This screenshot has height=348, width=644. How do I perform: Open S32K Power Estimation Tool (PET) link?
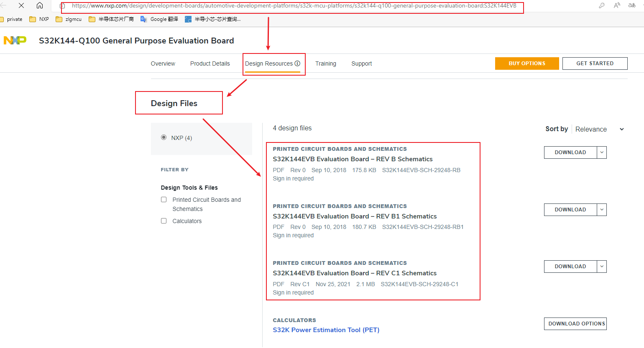click(x=326, y=330)
